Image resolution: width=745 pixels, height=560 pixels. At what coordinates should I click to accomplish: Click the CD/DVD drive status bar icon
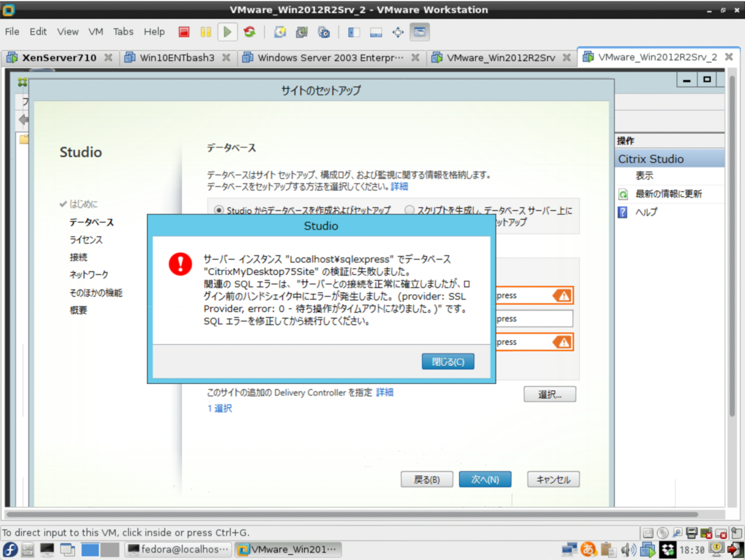[x=662, y=533]
